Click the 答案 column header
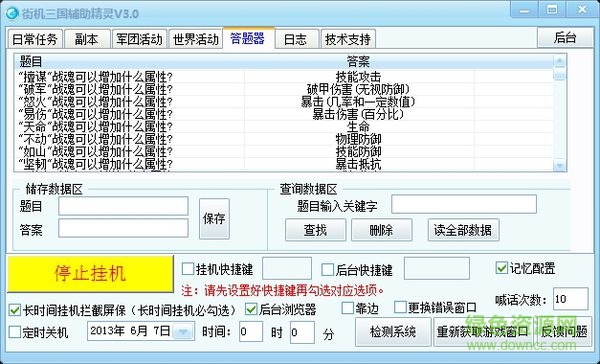600x364 pixels. point(359,61)
